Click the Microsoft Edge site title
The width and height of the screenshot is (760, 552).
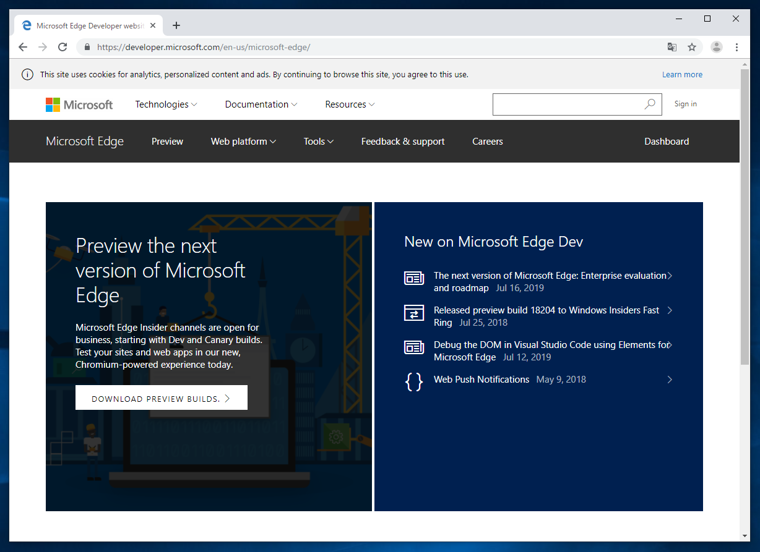click(x=84, y=141)
